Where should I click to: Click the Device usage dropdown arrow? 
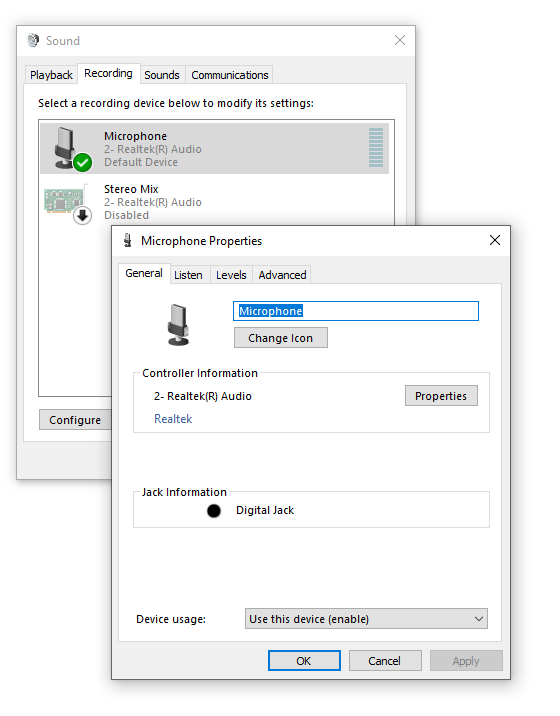tap(479, 619)
